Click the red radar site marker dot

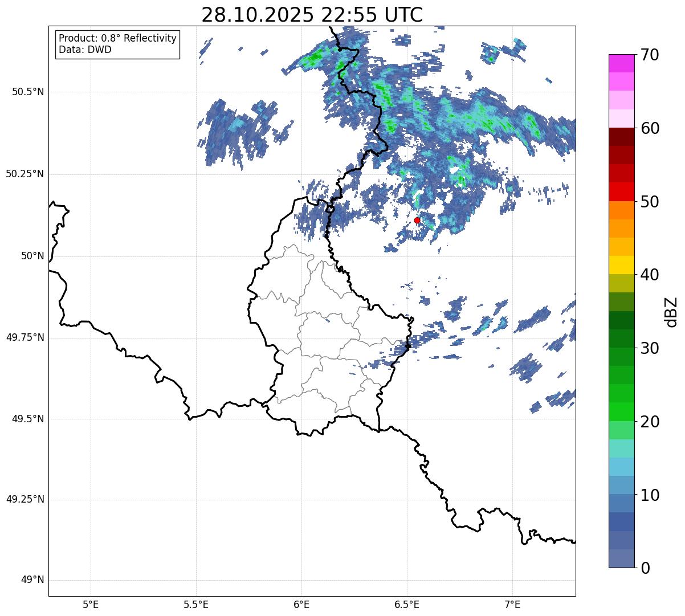417,220
